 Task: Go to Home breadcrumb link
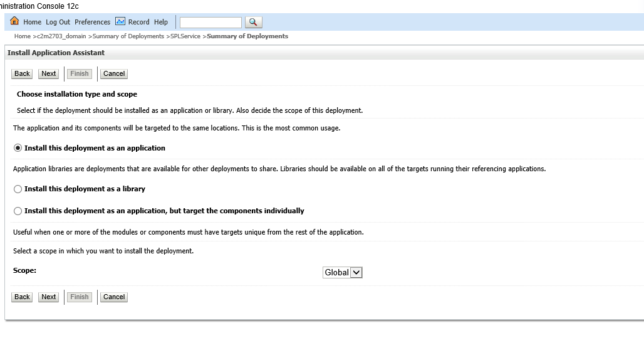click(22, 36)
